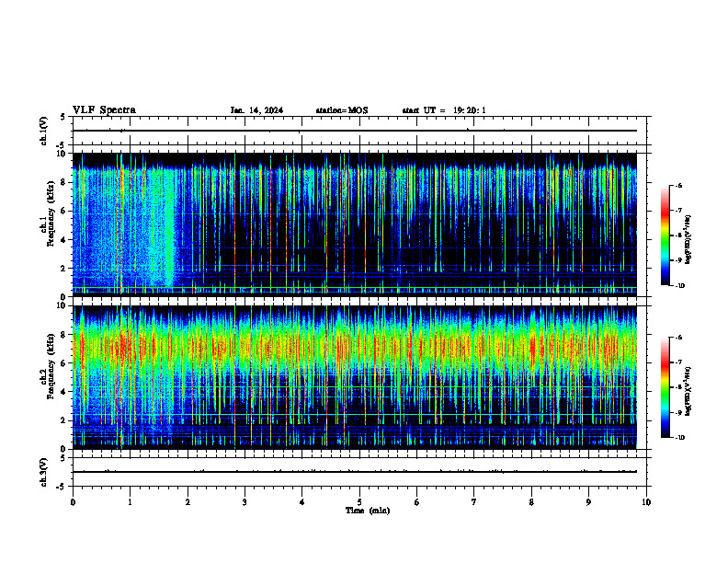Click the "-10" tick on ch.2 colorbar
Viewport: 728px width, 563px height.
(x=680, y=438)
